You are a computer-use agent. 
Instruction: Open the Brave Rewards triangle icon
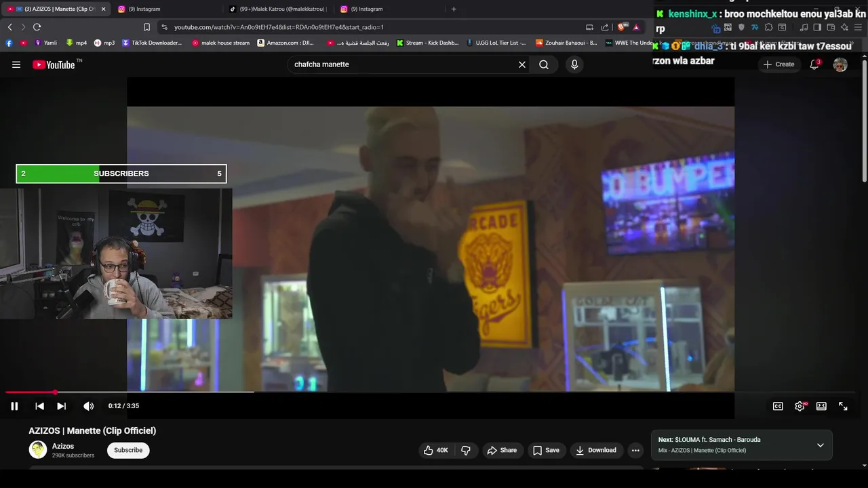pyautogui.click(x=636, y=27)
